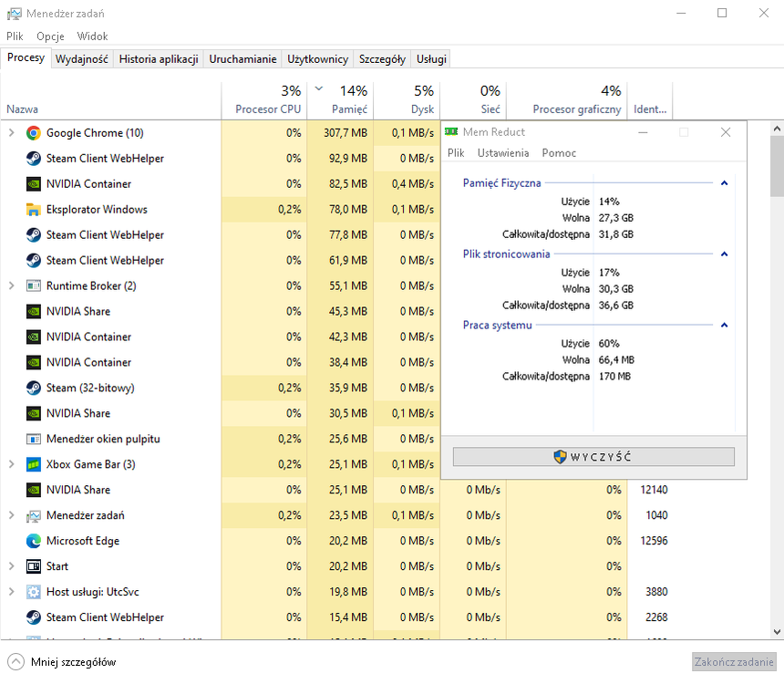Expand the Runtime Broker (2) group
The width and height of the screenshot is (784, 684).
pos(12,285)
